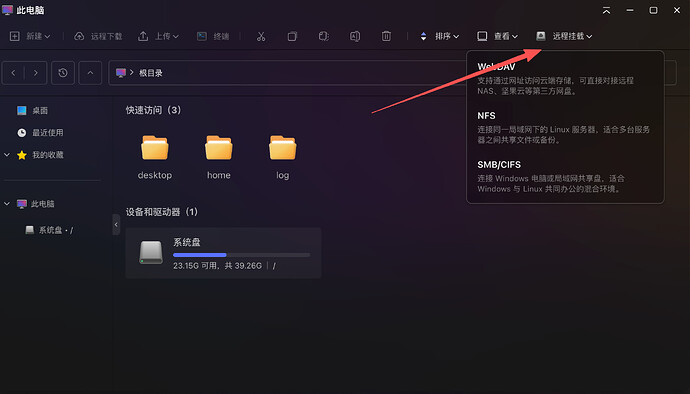This screenshot has width=690, height=394.
Task: Click the 系统盘 usage progress bar
Action: 242,255
